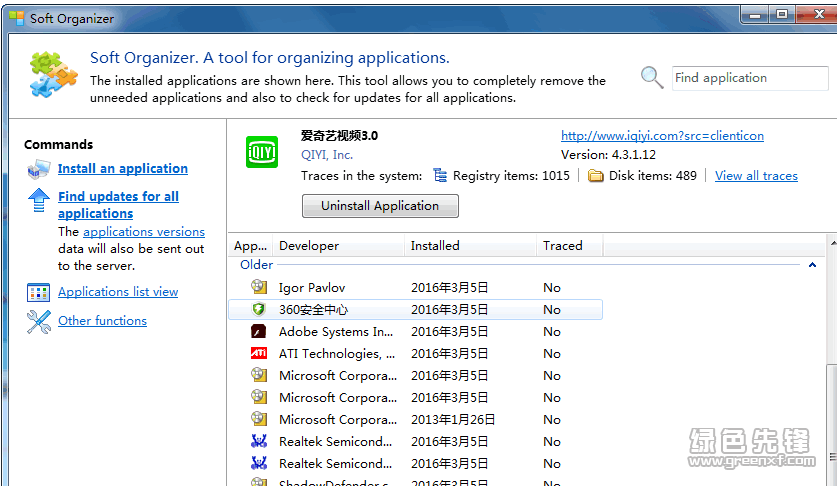
Task: Click the Soft Organizer puzzle logo
Action: pyautogui.click(x=53, y=75)
